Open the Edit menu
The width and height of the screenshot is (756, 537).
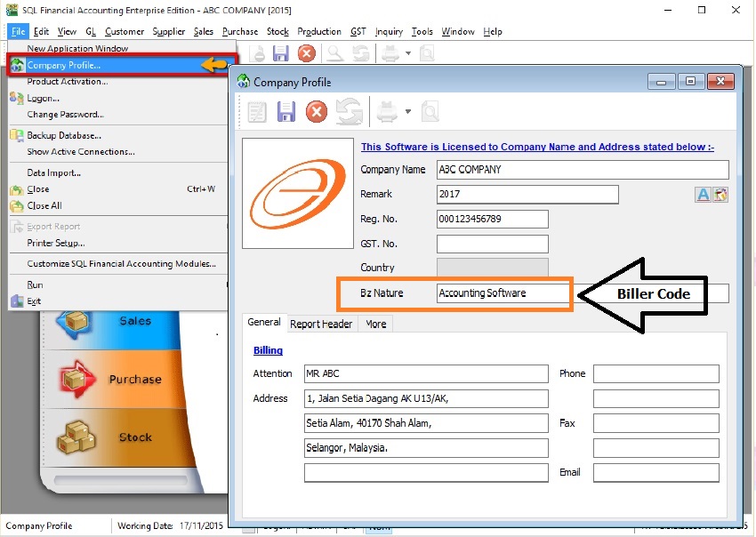[x=42, y=31]
